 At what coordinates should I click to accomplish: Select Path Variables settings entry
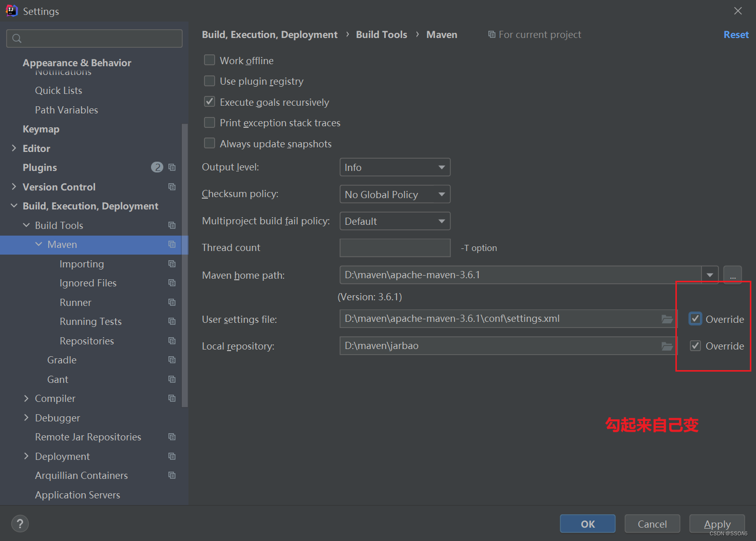pyautogui.click(x=66, y=110)
